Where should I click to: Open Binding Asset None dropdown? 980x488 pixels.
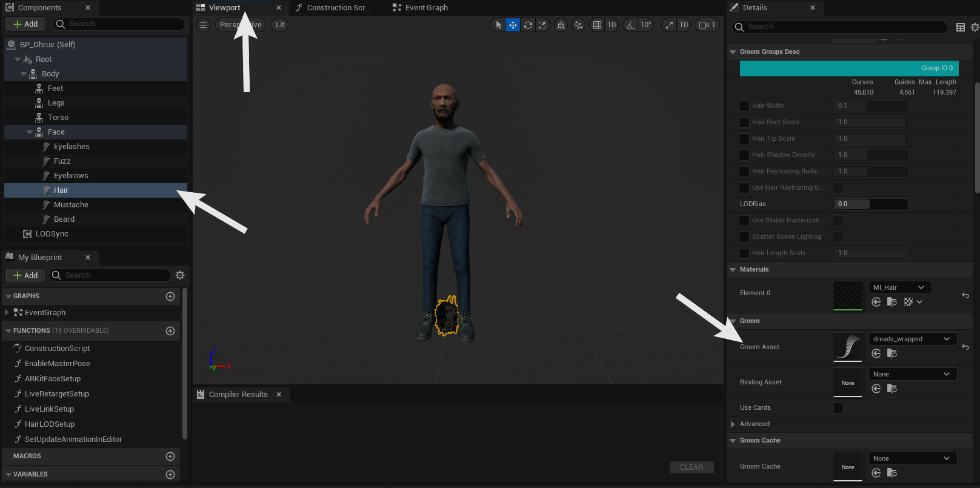point(913,374)
